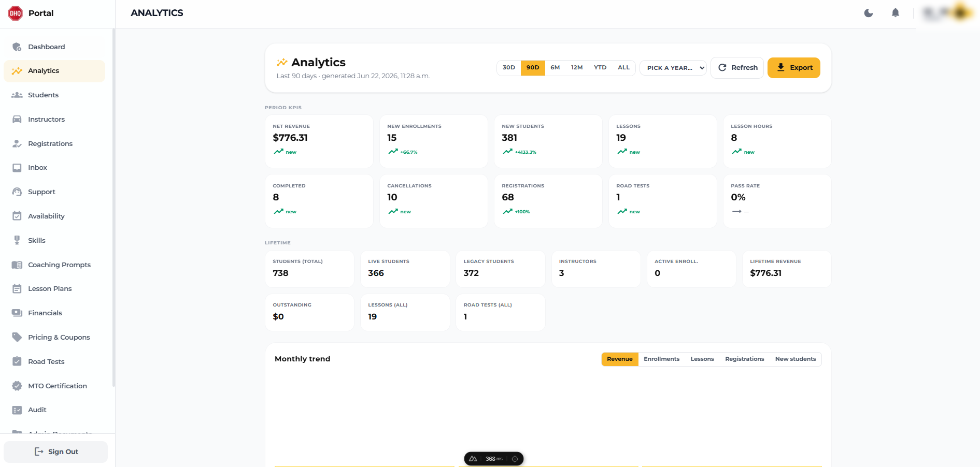Open the Audit sidebar icon

coord(17,410)
